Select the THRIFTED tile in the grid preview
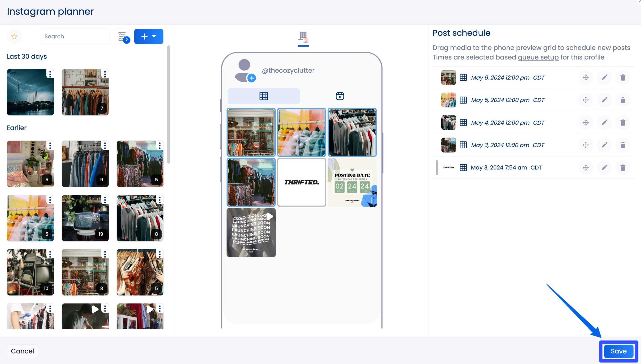Viewport: 641px width, 364px height. click(301, 182)
